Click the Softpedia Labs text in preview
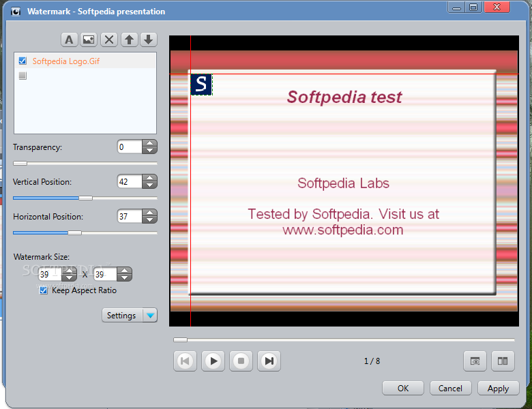The width and height of the screenshot is (532, 409). [343, 183]
